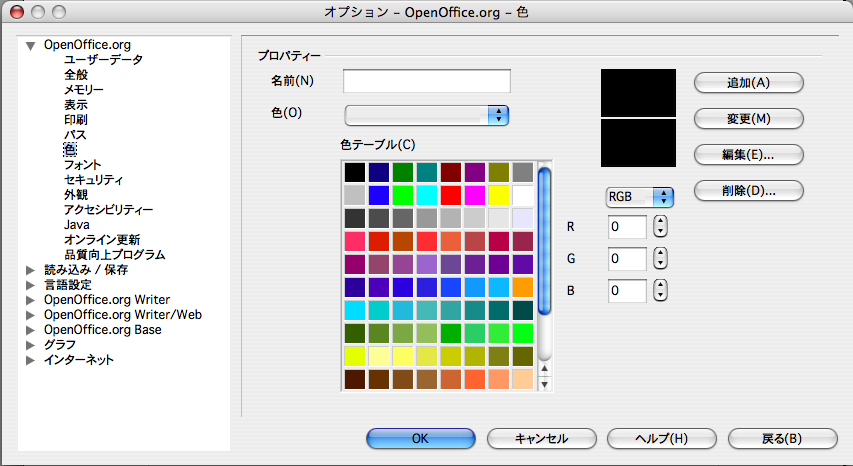Select 全般 in the options tree
The width and height of the screenshot is (853, 466).
point(76,74)
